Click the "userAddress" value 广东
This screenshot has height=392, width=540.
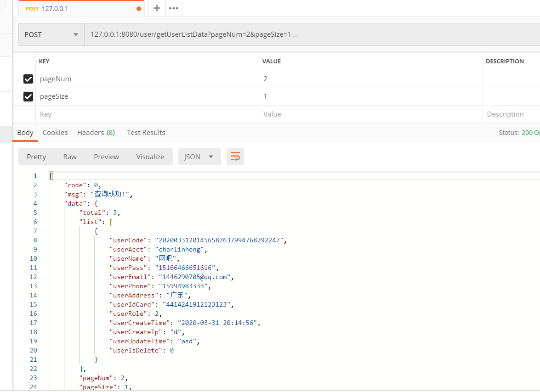coord(176,295)
